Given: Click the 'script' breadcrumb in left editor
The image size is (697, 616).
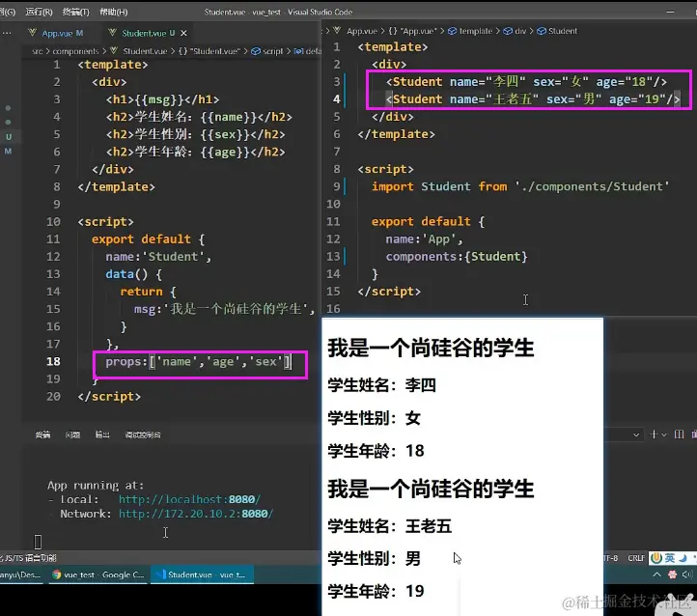Looking at the screenshot, I should (x=272, y=51).
